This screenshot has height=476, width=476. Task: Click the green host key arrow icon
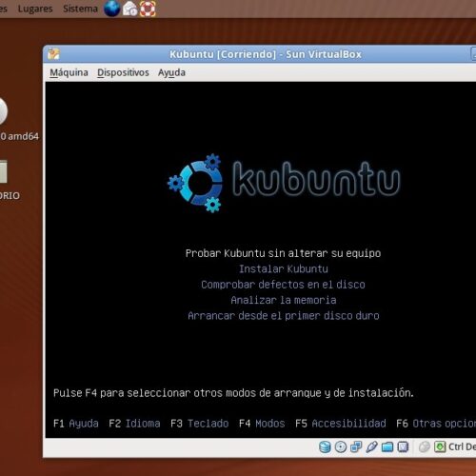(440, 446)
